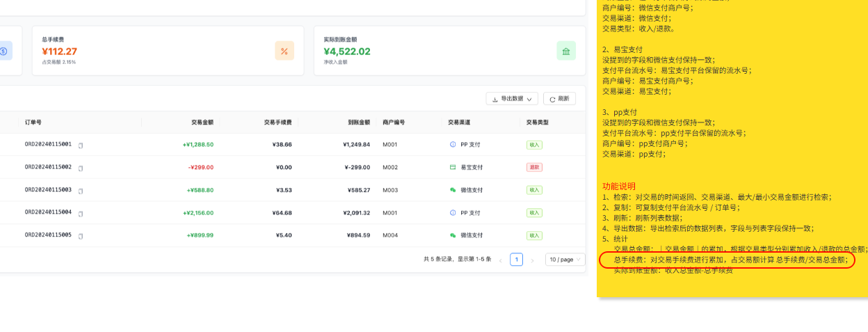Go to next page arrow
This screenshot has width=868, height=332.
pos(533,260)
